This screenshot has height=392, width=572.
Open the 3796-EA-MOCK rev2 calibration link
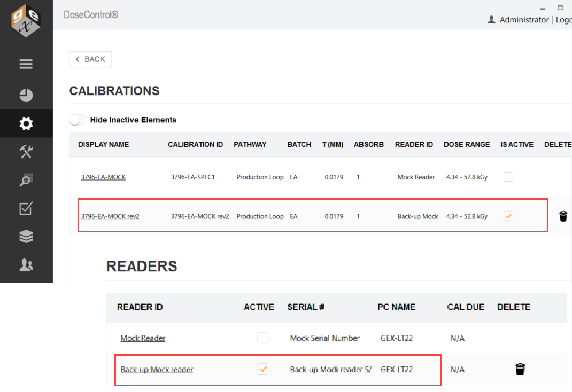point(110,216)
